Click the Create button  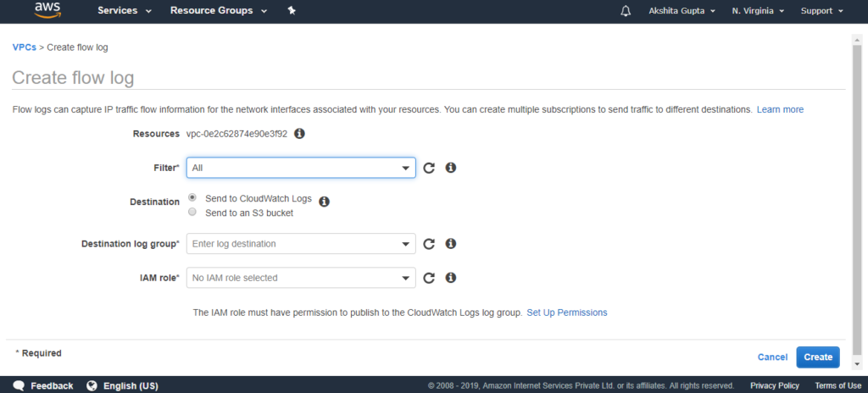(818, 357)
